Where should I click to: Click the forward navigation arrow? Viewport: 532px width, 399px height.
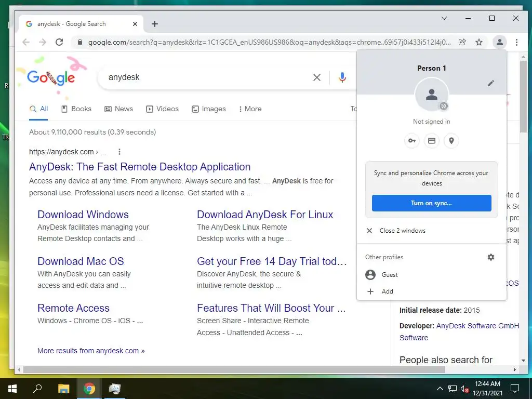click(43, 42)
